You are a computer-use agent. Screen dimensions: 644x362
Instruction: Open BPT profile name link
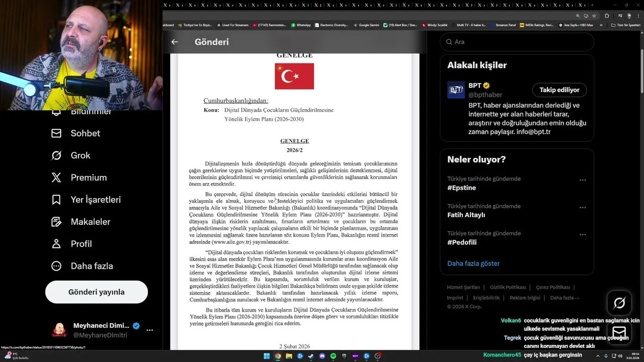474,85
